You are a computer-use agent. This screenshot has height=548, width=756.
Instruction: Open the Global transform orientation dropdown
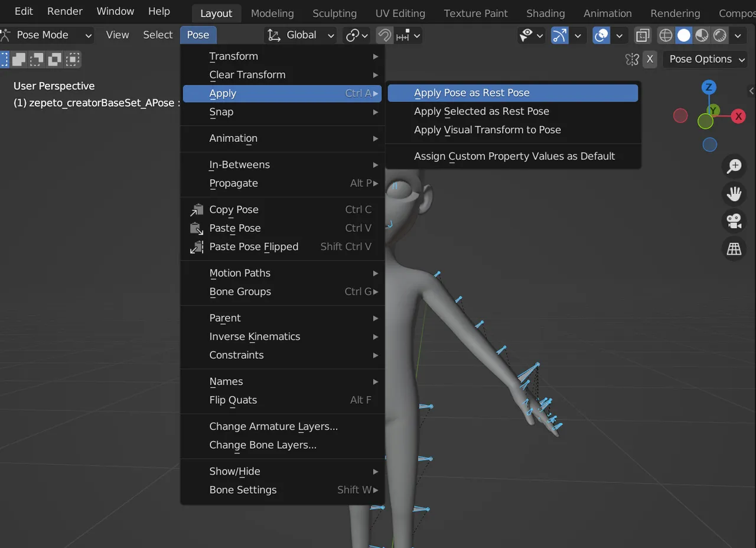coord(300,35)
